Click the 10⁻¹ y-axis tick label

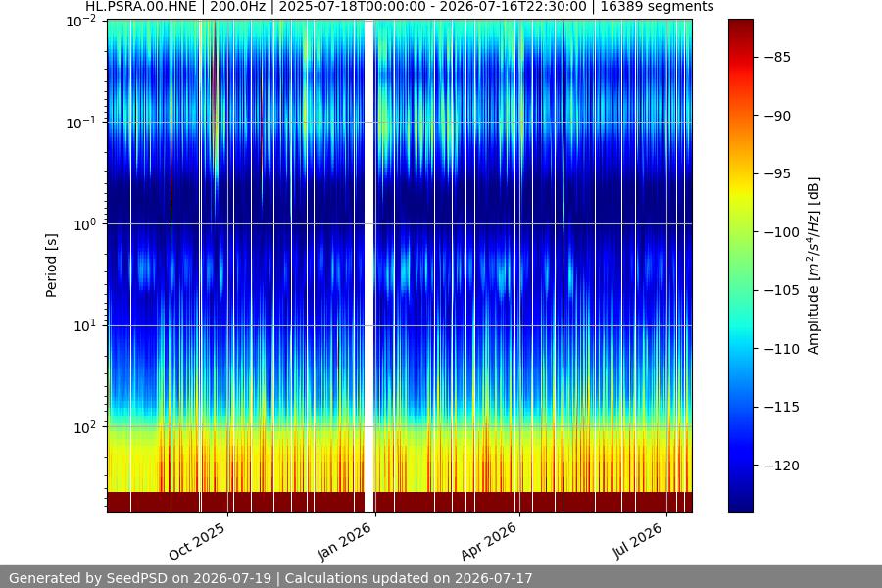[x=81, y=122]
